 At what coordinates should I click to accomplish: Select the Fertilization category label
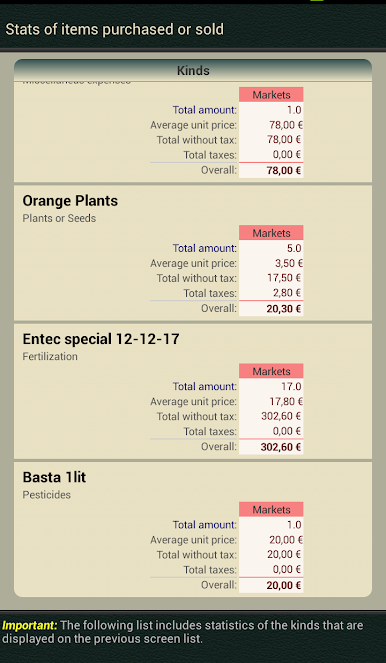[x=50, y=356]
